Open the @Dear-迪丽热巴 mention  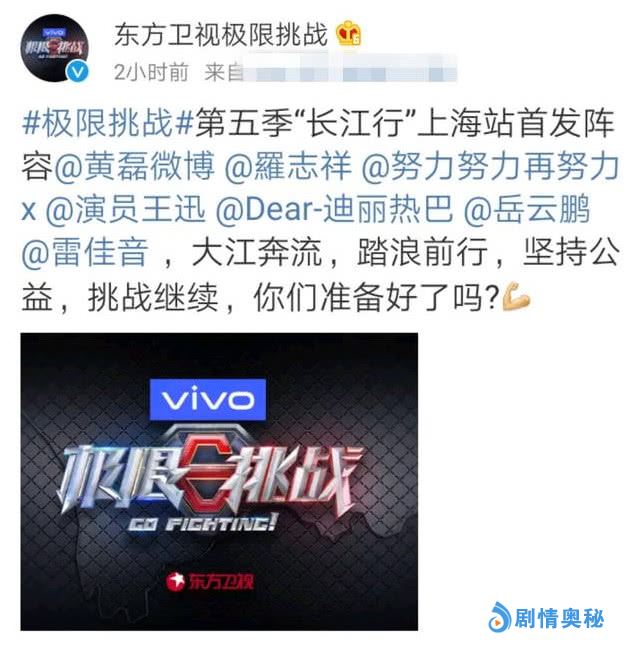(x=334, y=209)
